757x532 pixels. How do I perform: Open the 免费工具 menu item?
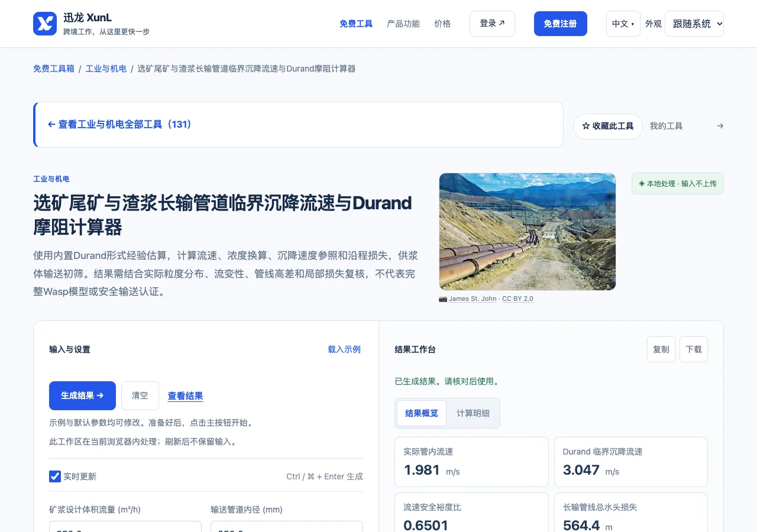click(356, 24)
